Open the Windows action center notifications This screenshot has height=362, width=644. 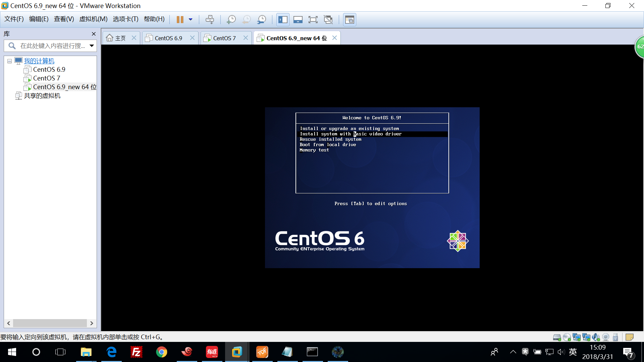628,352
